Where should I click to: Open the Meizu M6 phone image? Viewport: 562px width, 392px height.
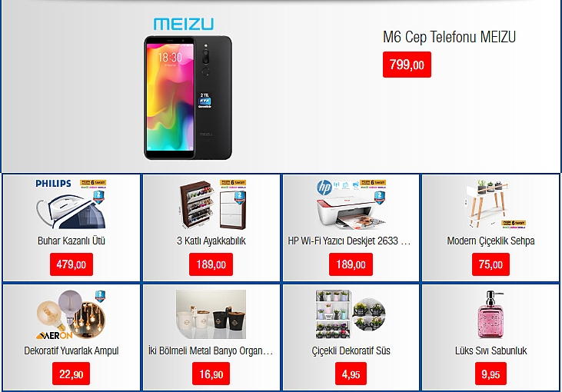coord(188,98)
